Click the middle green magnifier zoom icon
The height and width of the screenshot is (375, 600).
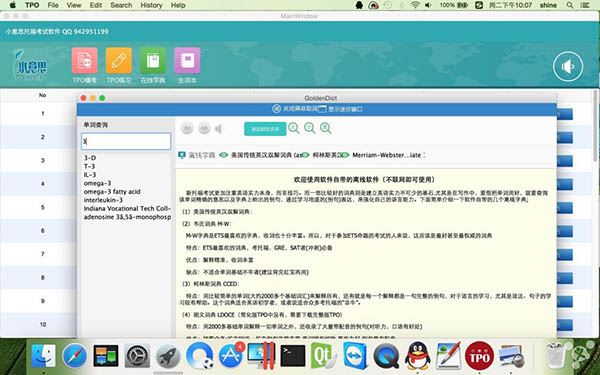310,128
